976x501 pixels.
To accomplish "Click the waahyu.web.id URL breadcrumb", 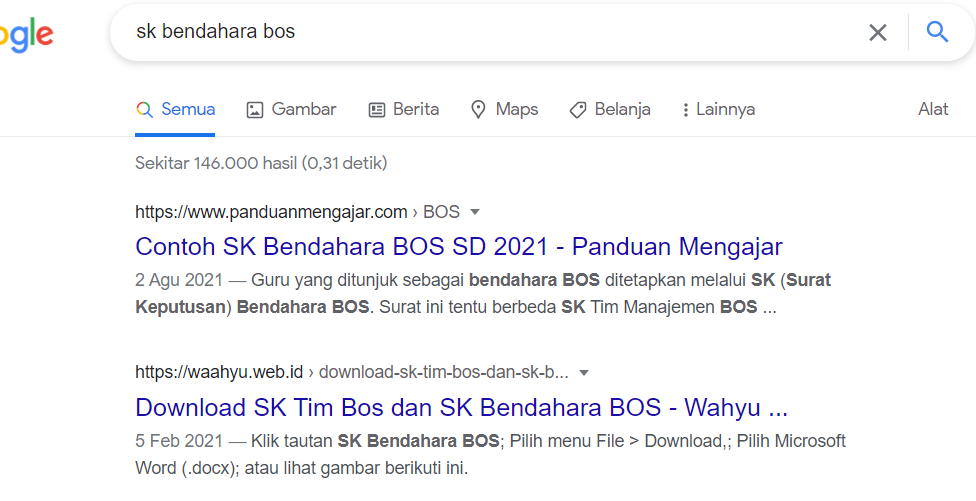I will click(x=220, y=373).
